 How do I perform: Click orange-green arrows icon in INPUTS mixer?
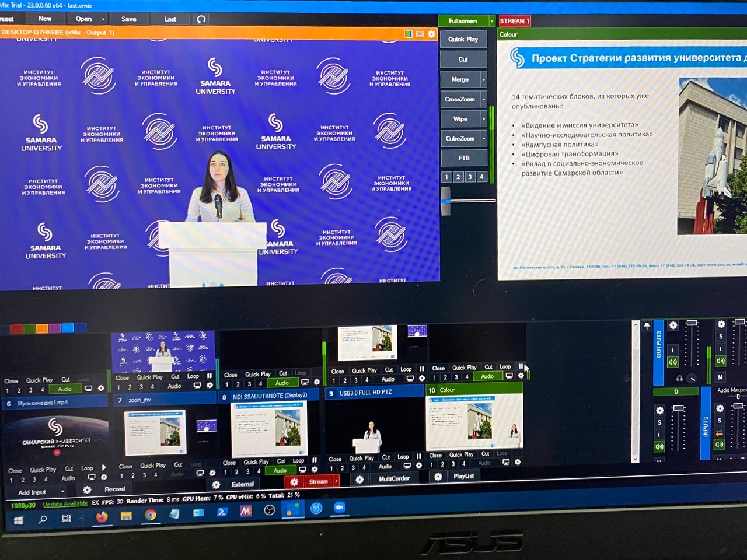[720, 433]
